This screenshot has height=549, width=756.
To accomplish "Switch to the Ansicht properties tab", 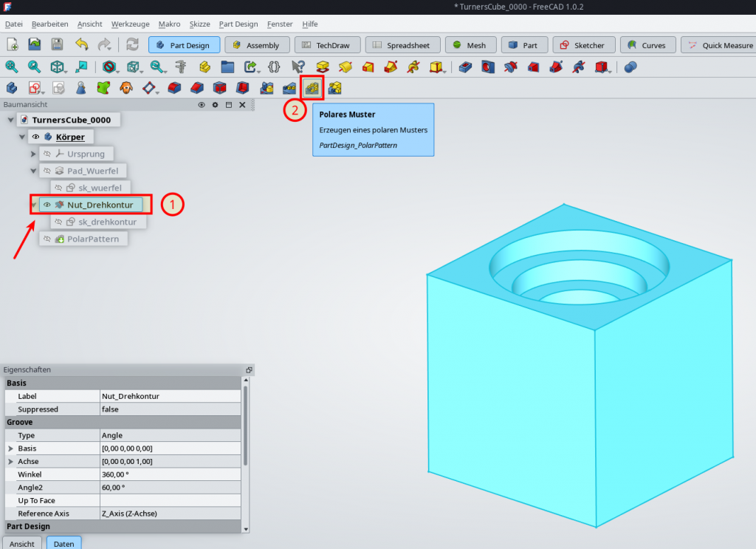I will pyautogui.click(x=21, y=543).
